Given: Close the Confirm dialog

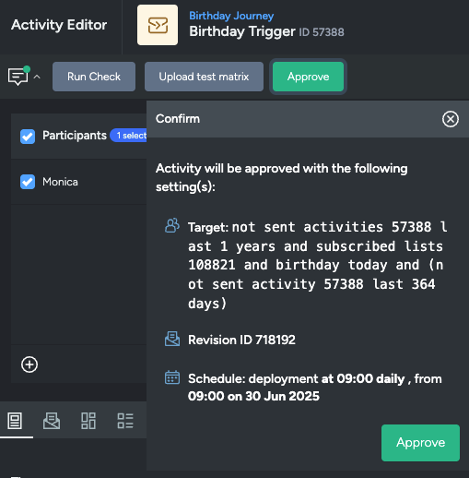Looking at the screenshot, I should 450,119.
